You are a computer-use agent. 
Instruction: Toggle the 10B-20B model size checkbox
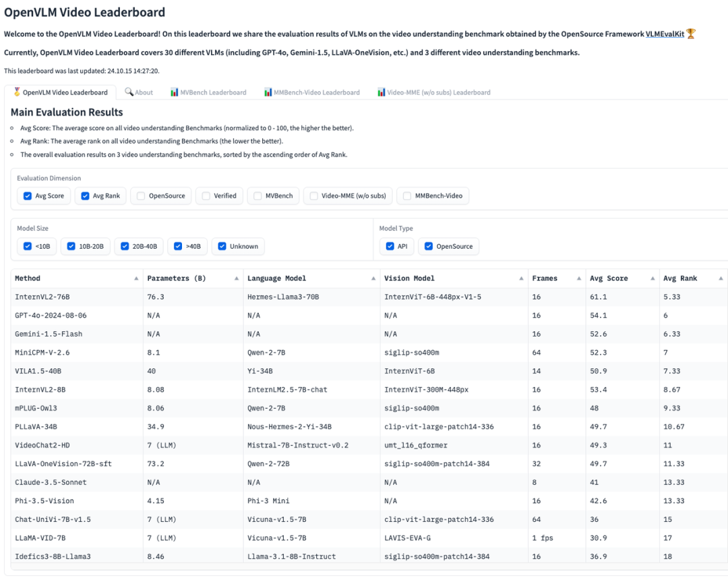(71, 246)
